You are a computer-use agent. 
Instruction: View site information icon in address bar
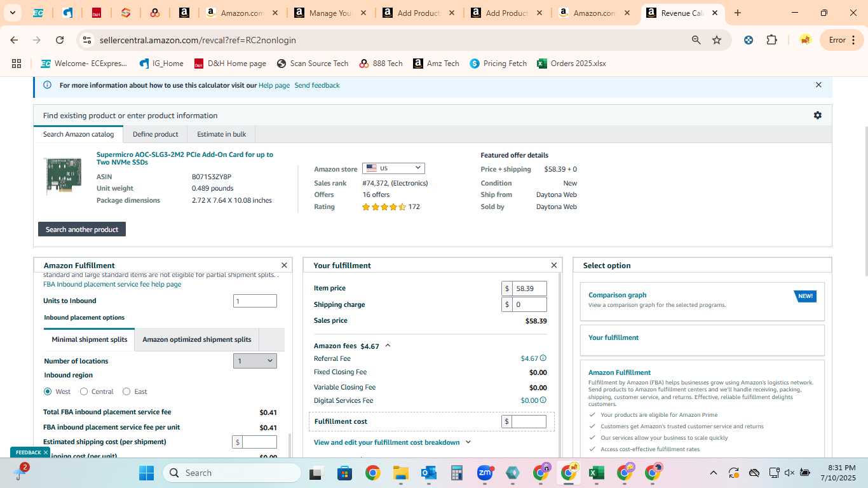87,40
